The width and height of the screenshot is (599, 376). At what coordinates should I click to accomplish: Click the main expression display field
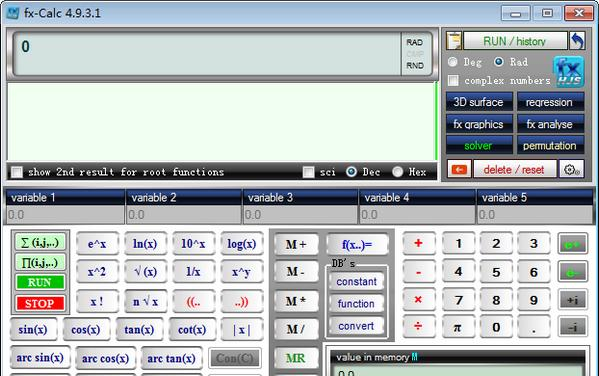tap(207, 53)
